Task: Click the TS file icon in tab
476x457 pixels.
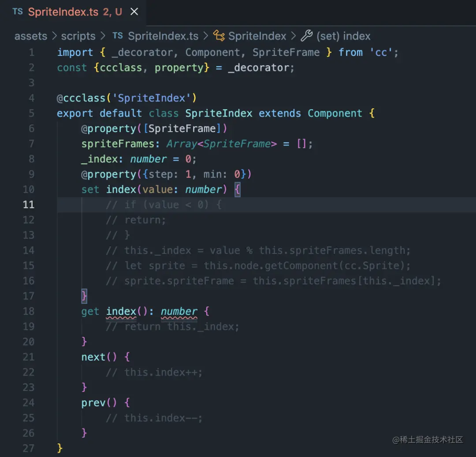Action: coord(18,11)
